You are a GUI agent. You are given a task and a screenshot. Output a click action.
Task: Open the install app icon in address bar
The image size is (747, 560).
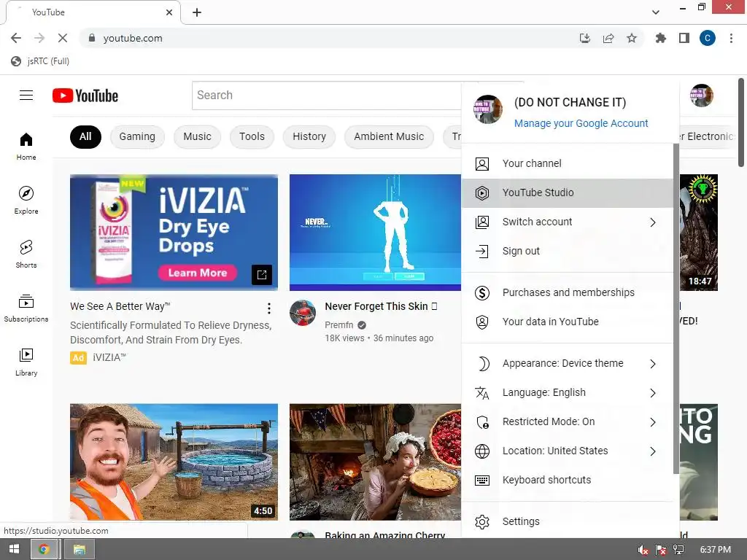coord(585,38)
